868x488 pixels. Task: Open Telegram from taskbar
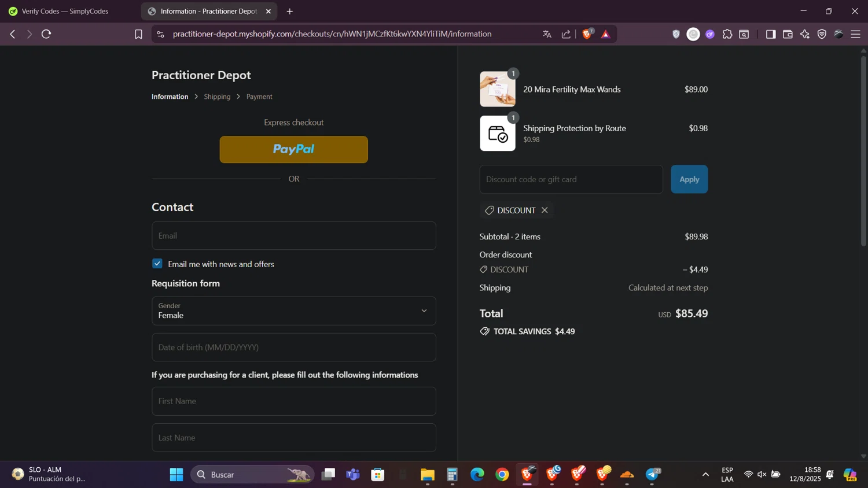coord(653,475)
